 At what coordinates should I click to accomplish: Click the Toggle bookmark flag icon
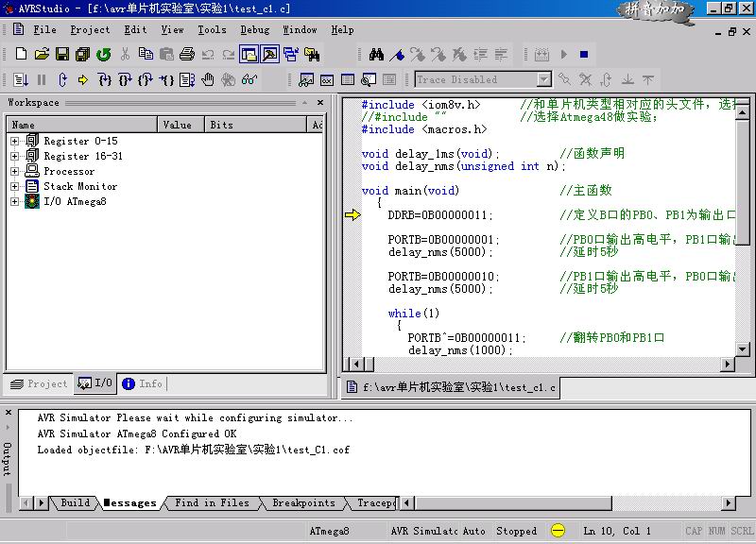pos(397,55)
